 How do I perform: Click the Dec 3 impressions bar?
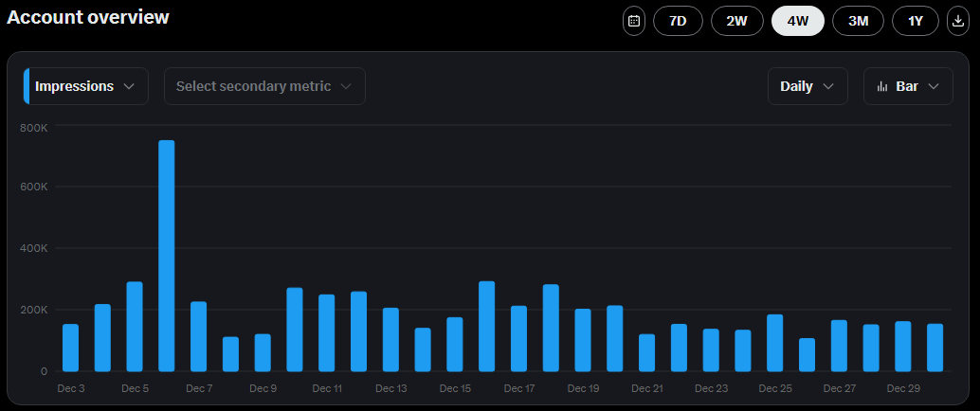tap(70, 348)
